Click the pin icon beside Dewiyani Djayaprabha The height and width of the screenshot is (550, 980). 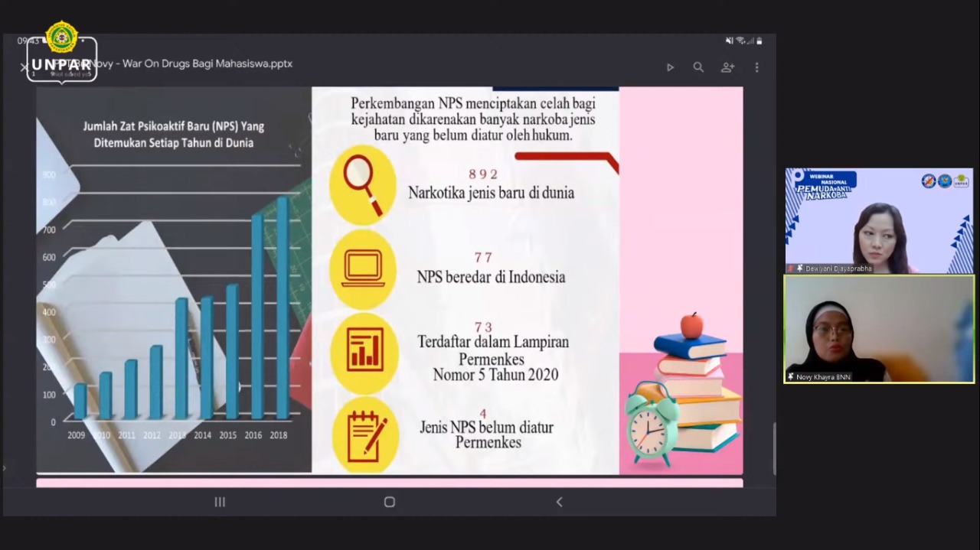coord(799,268)
